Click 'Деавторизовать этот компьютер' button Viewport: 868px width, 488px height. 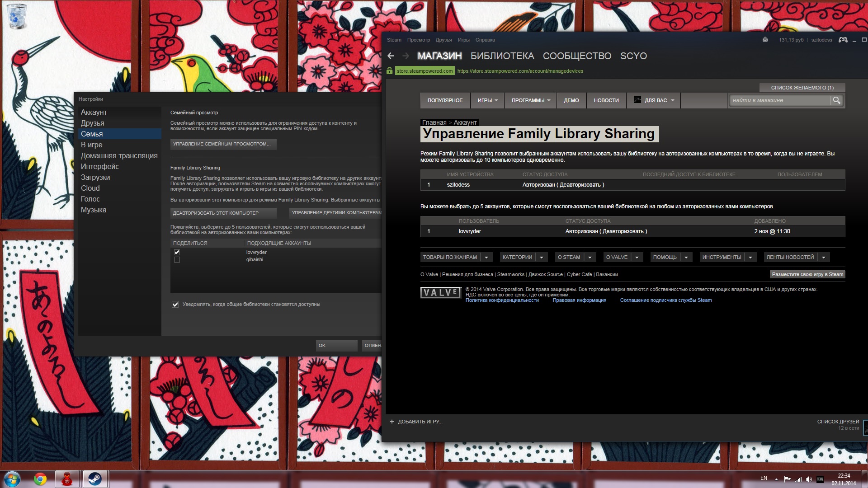(223, 213)
